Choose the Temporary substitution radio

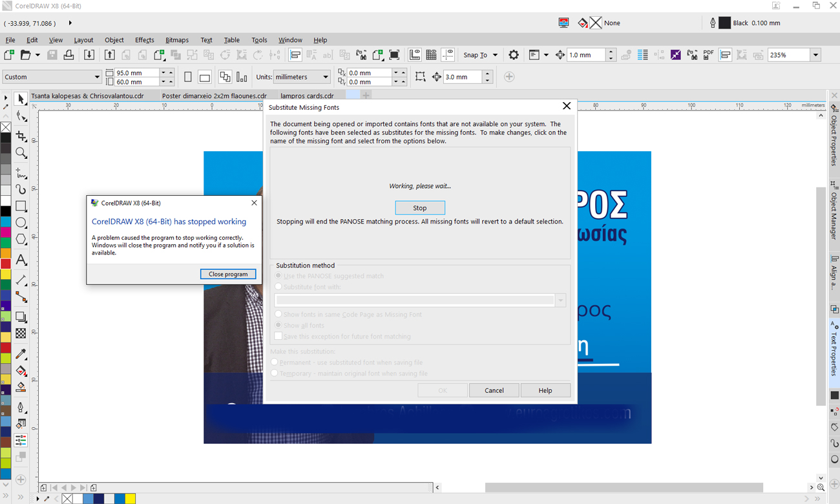[x=275, y=373]
